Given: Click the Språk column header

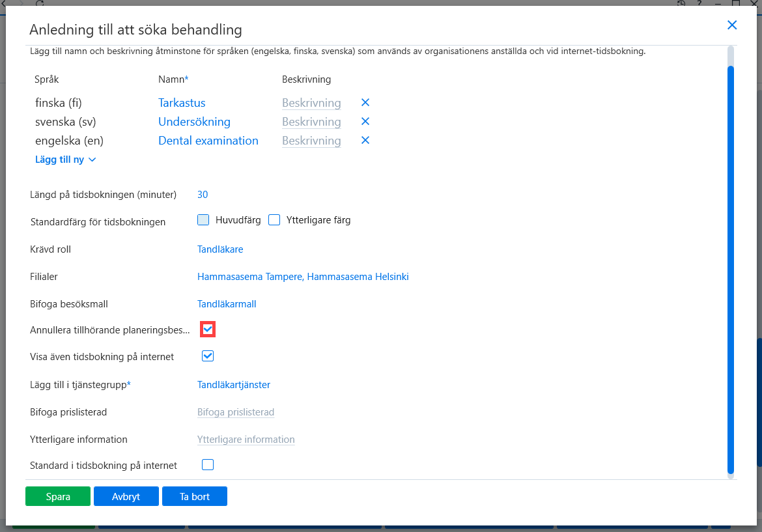Looking at the screenshot, I should click(47, 79).
